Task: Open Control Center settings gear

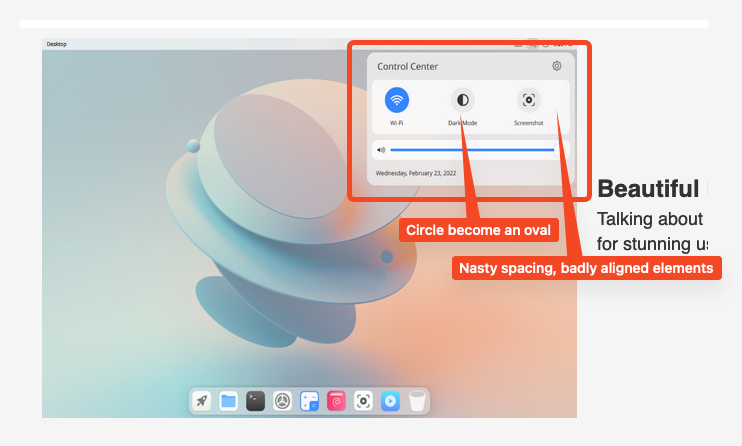Action: coord(556,67)
